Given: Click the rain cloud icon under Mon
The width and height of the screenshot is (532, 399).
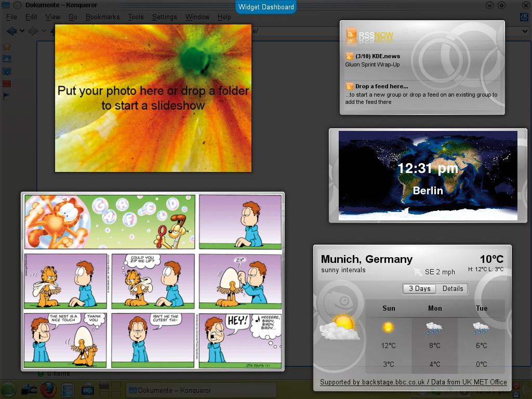Looking at the screenshot, I should [x=434, y=328].
